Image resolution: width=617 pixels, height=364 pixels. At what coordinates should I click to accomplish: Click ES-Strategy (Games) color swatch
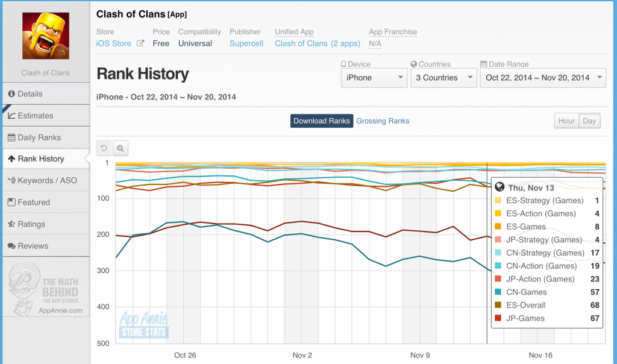point(498,200)
